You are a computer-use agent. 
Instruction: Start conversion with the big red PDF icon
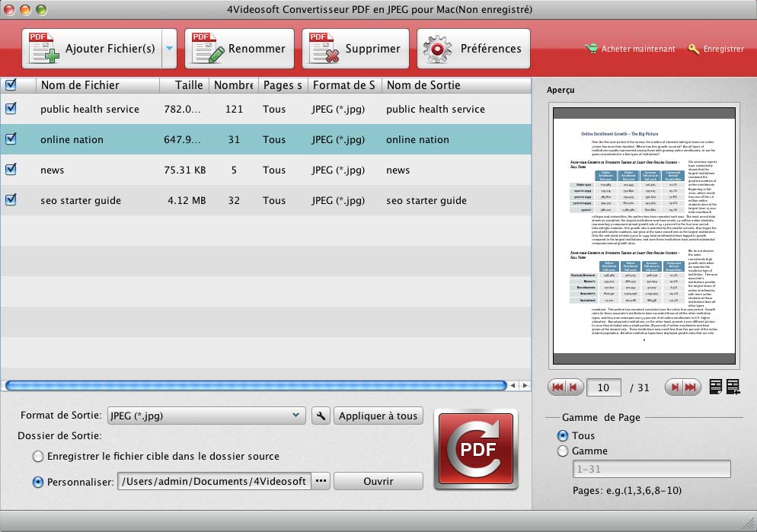coord(475,449)
